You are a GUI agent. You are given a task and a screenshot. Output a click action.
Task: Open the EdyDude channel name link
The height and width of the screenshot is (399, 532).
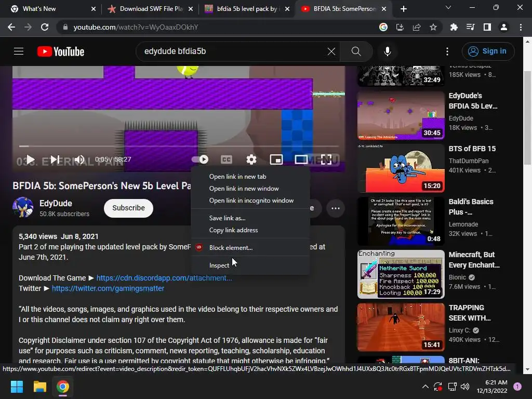pos(56,203)
